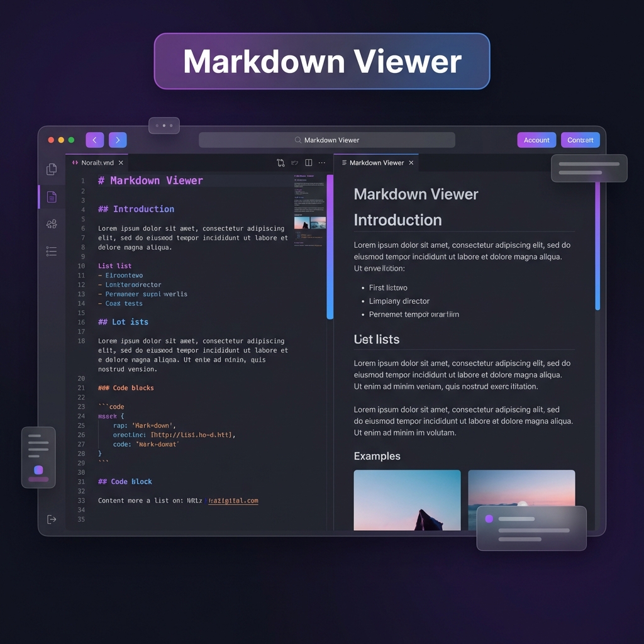
Task: Select the document icon in the left sidebar
Action: pos(52,196)
